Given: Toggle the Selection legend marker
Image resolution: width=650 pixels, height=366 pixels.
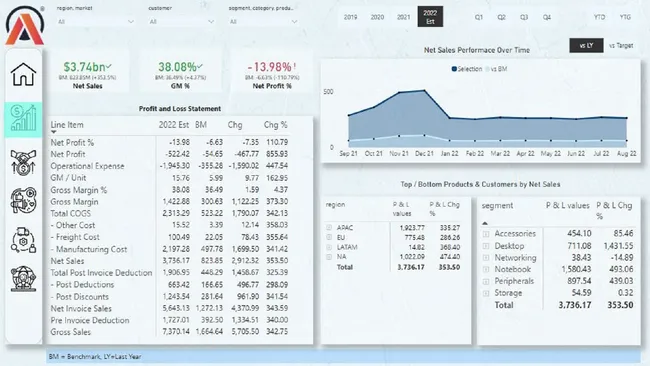Looking at the screenshot, I should point(454,69).
